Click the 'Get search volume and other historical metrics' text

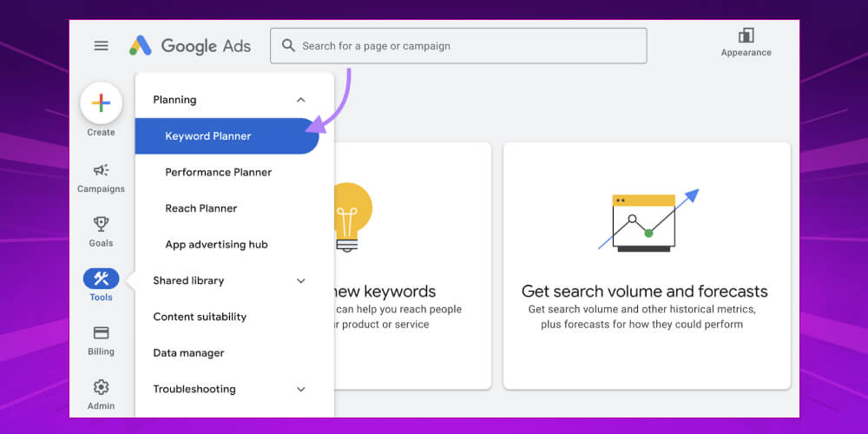point(641,309)
